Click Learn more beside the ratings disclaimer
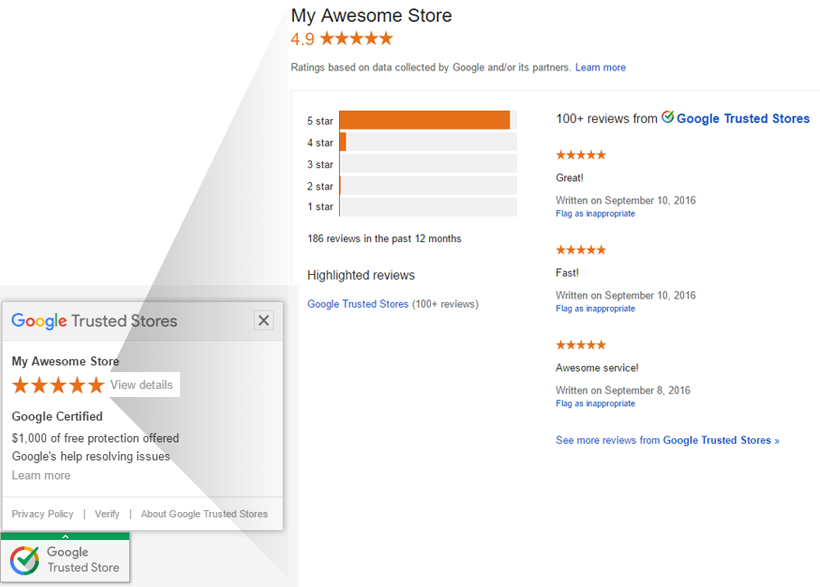The image size is (820, 587). (x=600, y=68)
